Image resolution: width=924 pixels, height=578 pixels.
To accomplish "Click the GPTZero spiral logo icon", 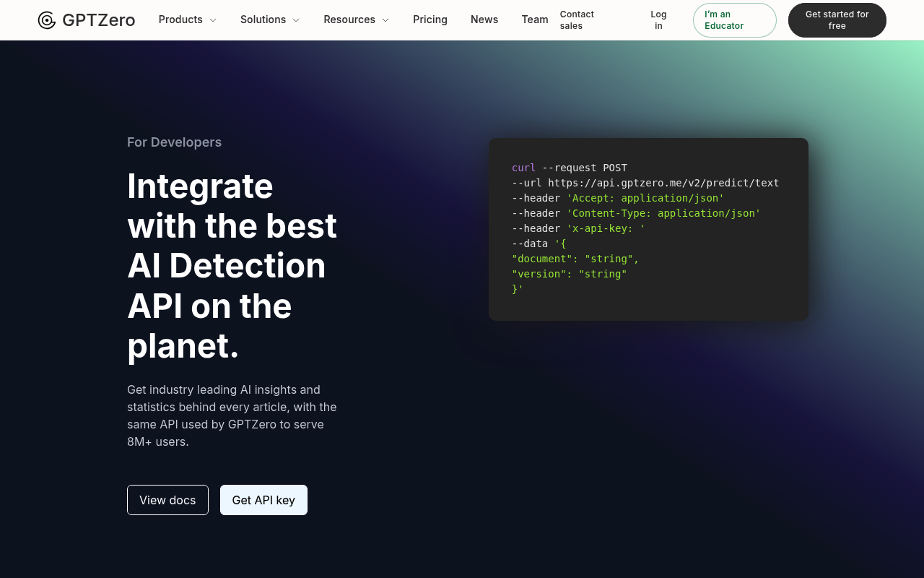I will 47,20.
